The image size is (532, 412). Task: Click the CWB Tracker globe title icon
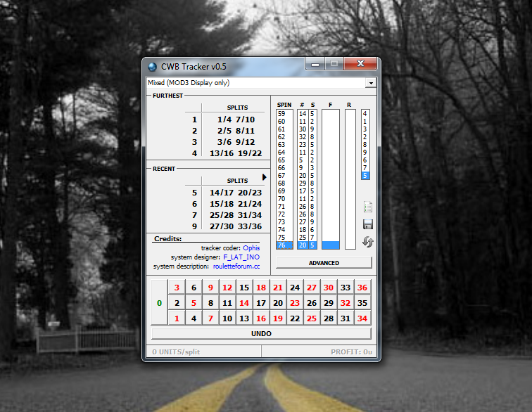click(152, 67)
